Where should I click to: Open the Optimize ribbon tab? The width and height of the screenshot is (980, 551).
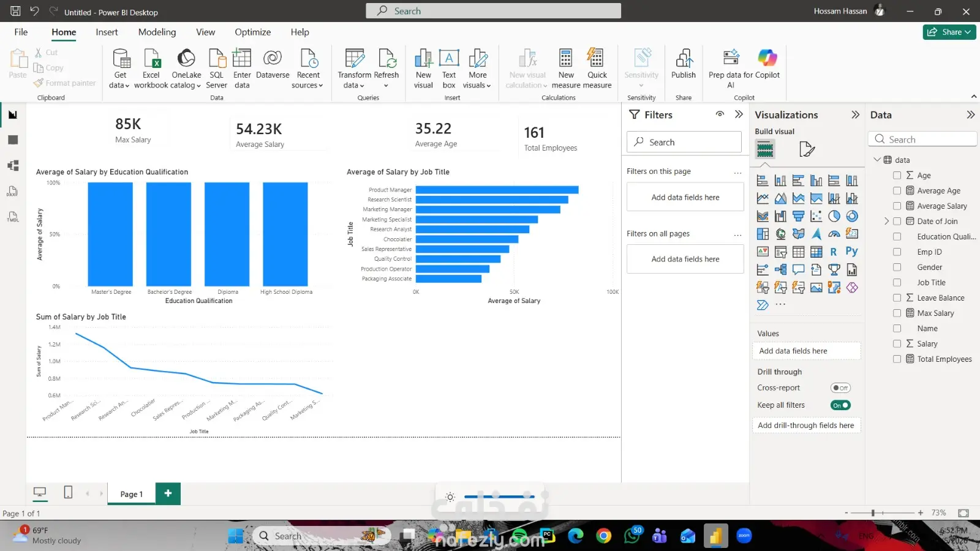(252, 32)
